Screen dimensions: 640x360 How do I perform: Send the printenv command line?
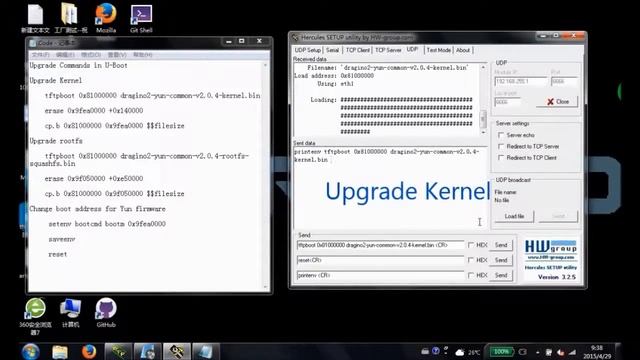pyautogui.click(x=501, y=275)
